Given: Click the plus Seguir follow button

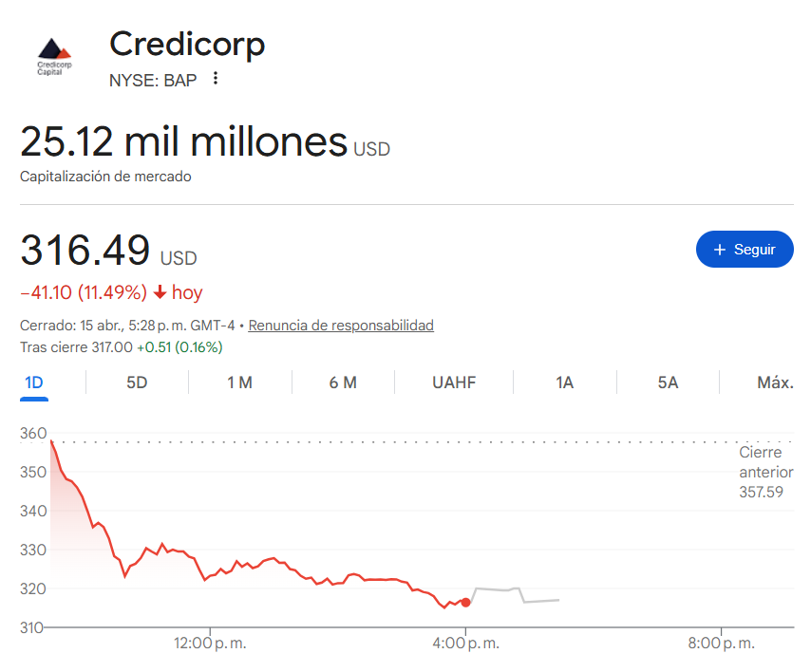Looking at the screenshot, I should pos(744,250).
